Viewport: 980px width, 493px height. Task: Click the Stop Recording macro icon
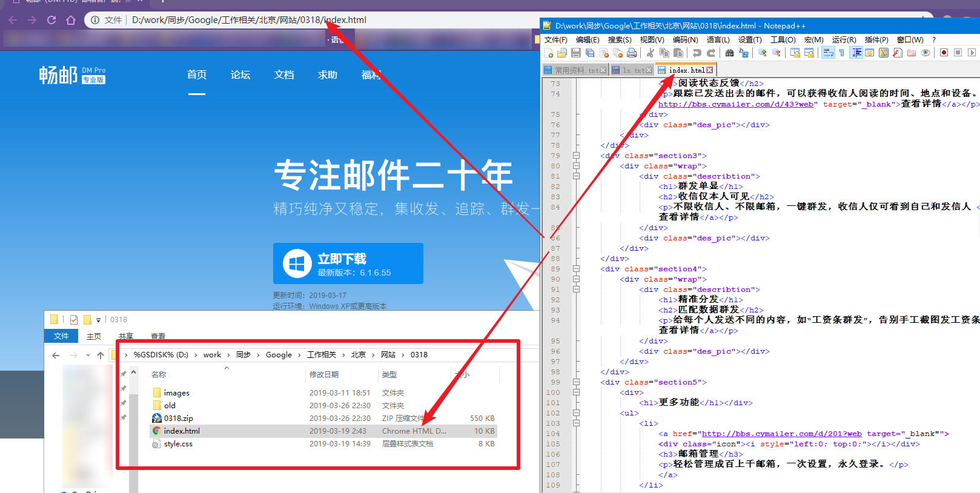(958, 53)
